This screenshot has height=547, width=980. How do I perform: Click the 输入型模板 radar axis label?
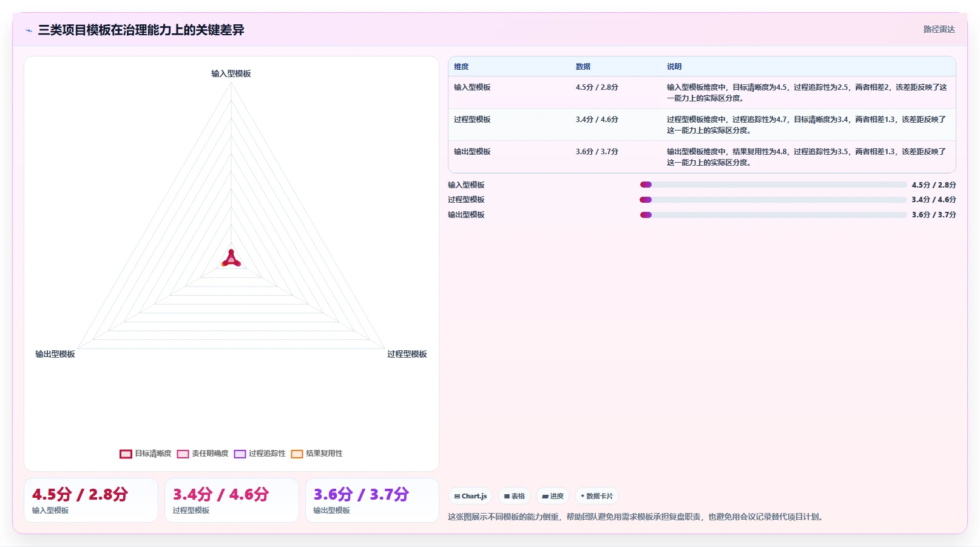[231, 73]
